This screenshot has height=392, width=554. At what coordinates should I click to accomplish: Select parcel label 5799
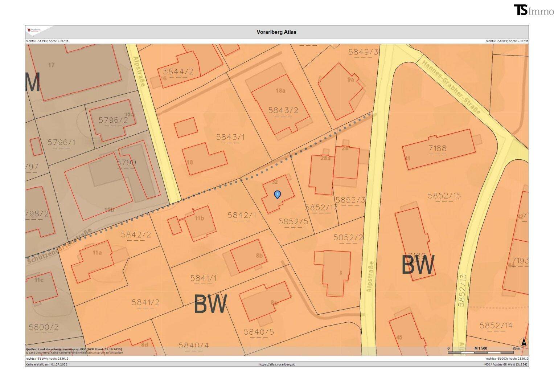click(126, 163)
